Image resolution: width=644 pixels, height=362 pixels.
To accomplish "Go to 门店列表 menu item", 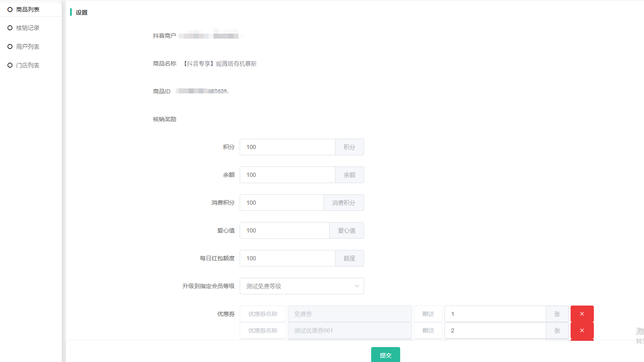I will pyautogui.click(x=28, y=65).
